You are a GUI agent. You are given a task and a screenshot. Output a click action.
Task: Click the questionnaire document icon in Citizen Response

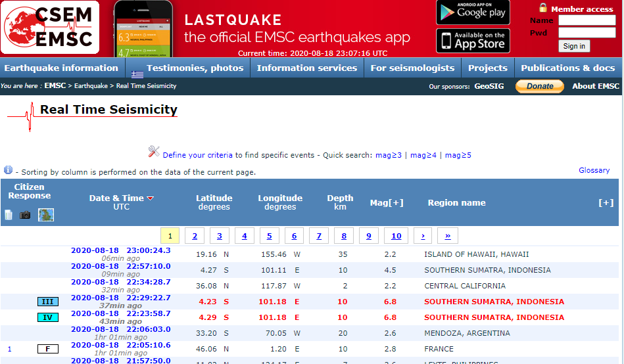tap(9, 215)
